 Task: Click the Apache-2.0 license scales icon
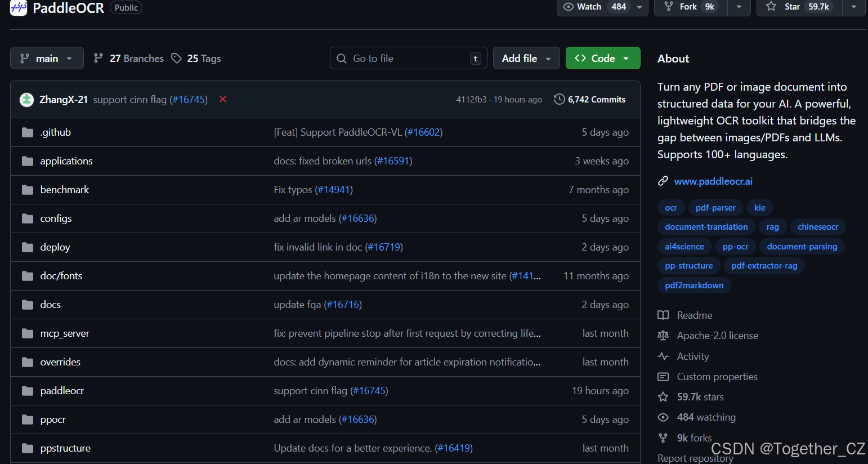pyautogui.click(x=663, y=335)
